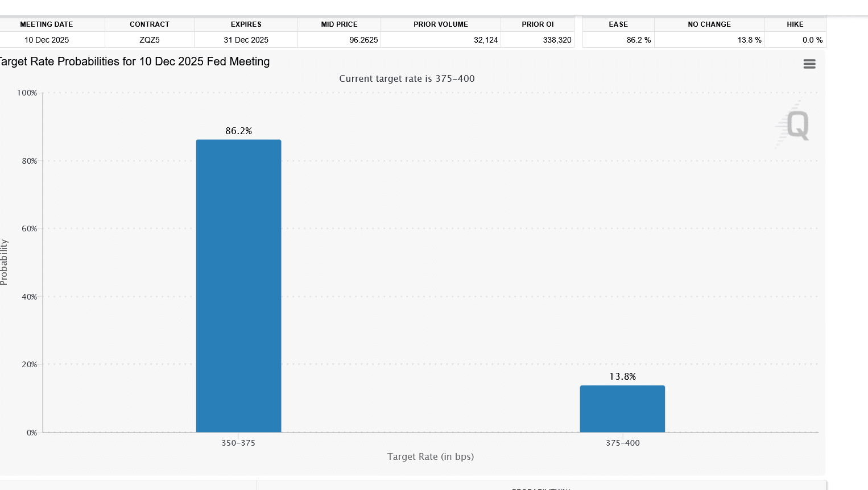Select the HIKE column header
Viewport: 868px width, 490px height.
click(795, 24)
